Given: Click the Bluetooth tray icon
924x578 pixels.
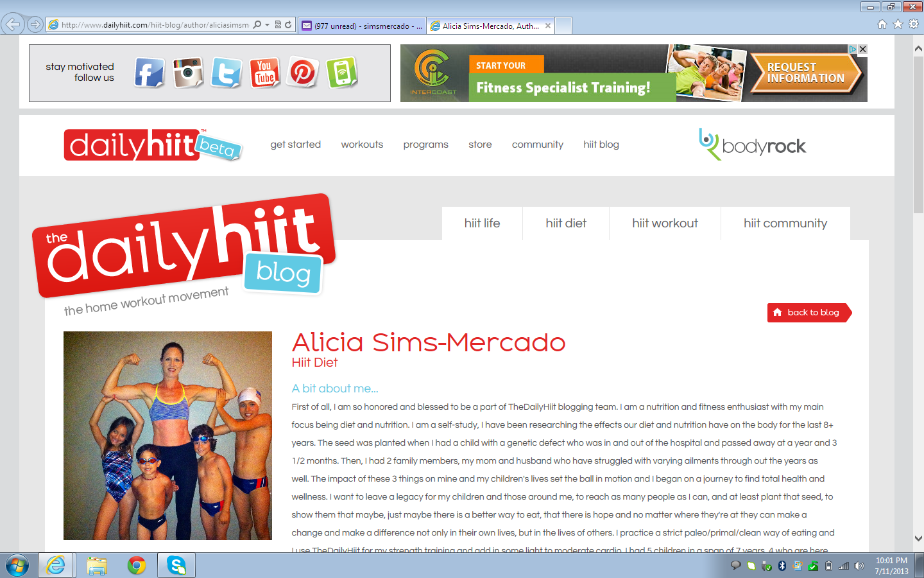Looking at the screenshot, I should click(782, 566).
